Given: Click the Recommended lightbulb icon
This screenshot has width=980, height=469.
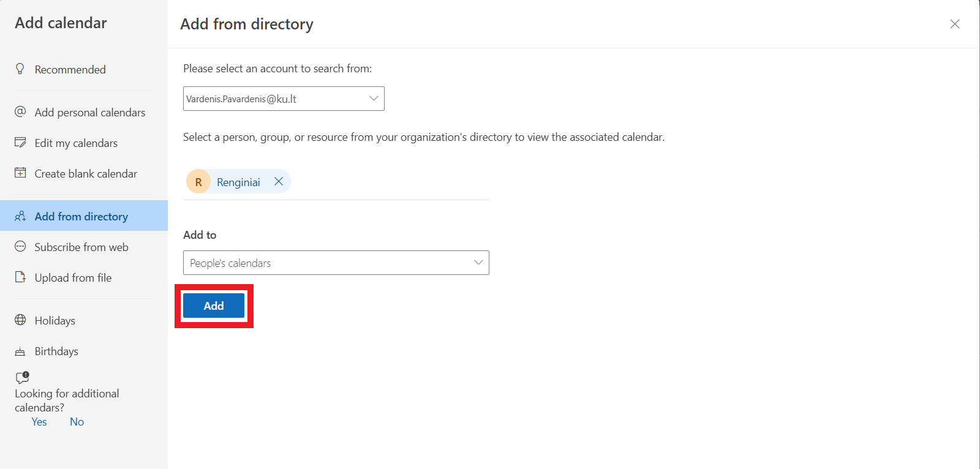Looking at the screenshot, I should pos(20,69).
